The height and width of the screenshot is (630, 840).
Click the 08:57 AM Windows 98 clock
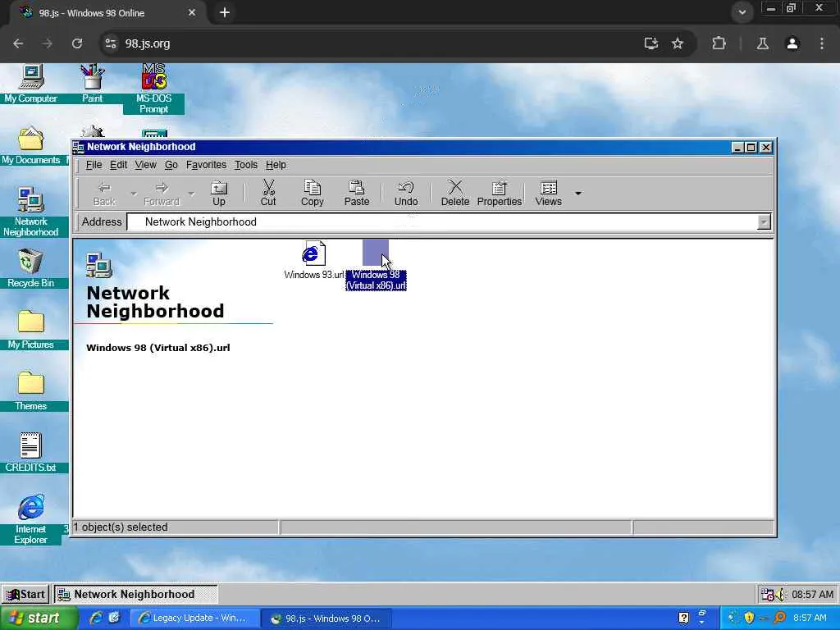pos(813,594)
